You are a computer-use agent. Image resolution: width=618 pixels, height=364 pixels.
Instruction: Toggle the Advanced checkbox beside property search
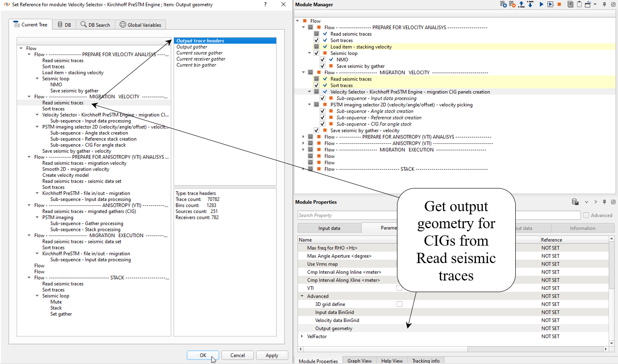click(x=586, y=215)
